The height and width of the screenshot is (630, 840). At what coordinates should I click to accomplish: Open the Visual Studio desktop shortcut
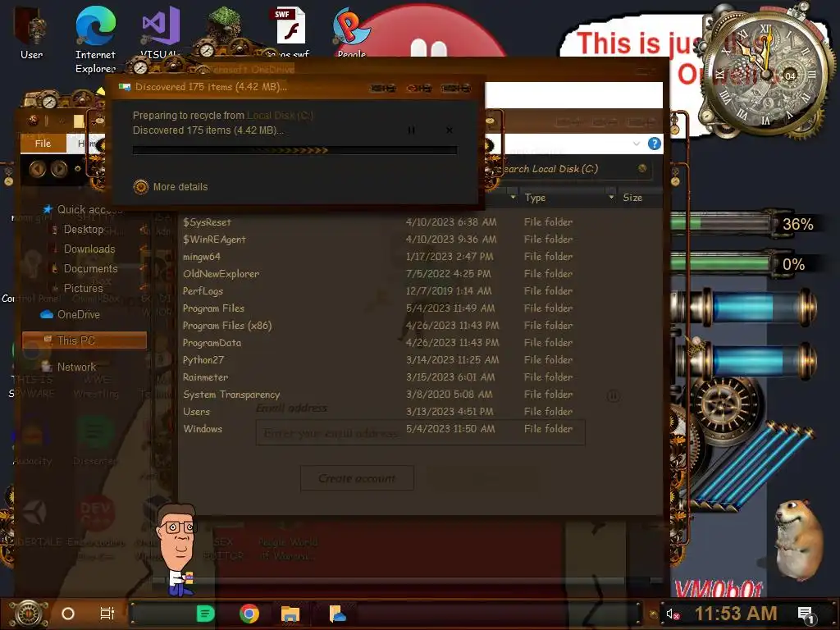click(160, 31)
